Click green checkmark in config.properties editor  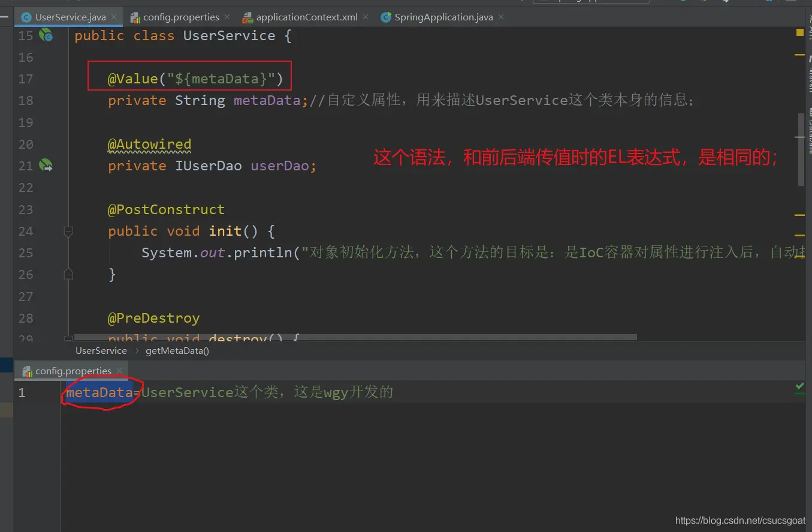799,387
